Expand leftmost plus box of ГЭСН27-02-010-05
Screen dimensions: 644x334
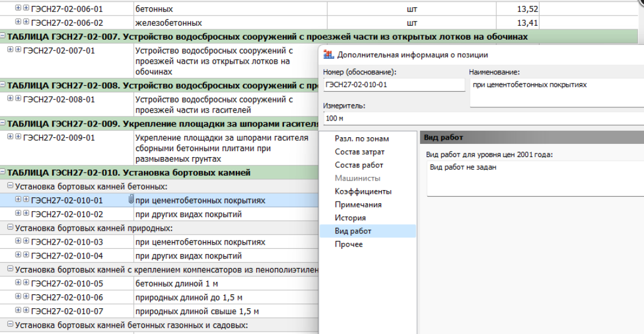click(x=18, y=282)
